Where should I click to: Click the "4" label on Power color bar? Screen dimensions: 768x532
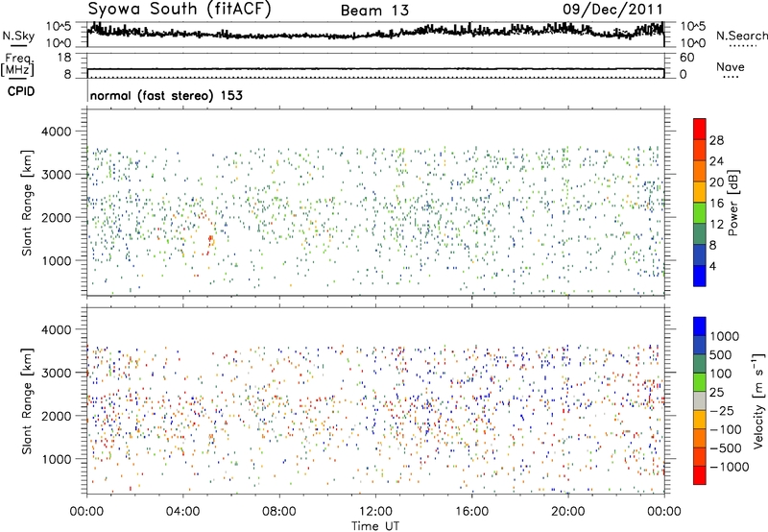pos(712,266)
